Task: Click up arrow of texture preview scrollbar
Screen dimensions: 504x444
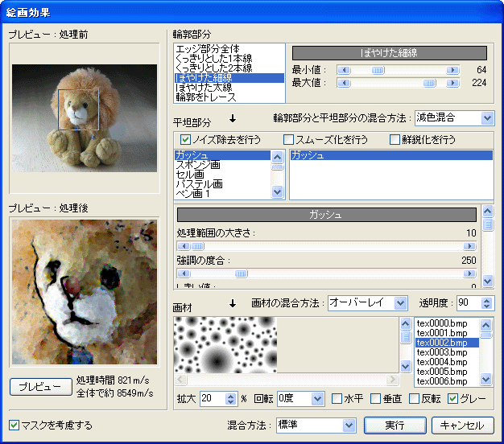Action: [x=406, y=324]
